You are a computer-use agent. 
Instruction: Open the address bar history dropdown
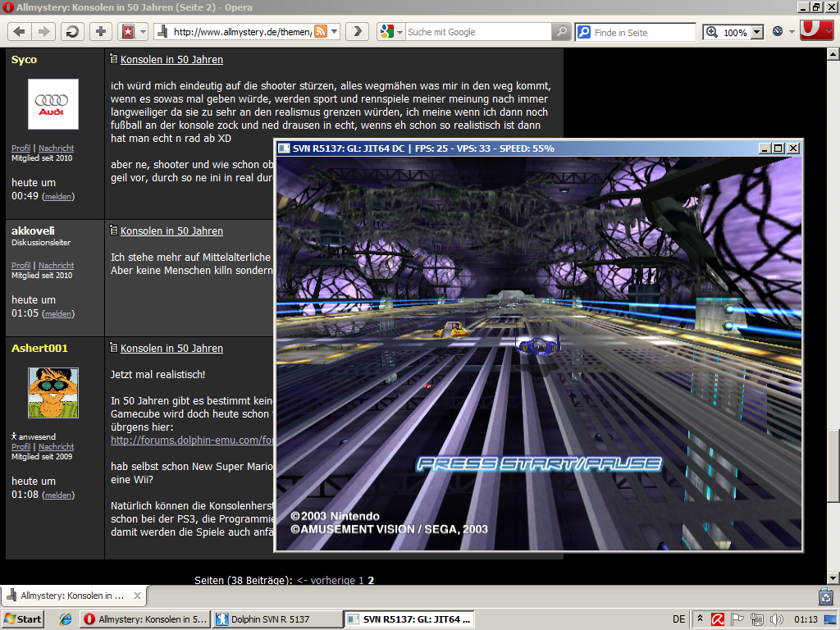tap(335, 32)
